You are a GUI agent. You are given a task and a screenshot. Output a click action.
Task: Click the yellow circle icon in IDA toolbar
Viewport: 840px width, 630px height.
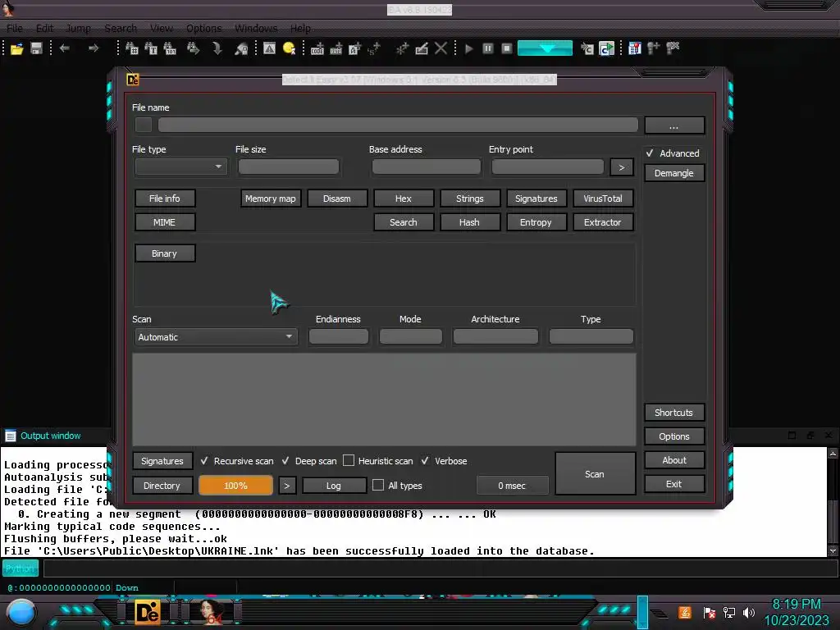point(290,48)
